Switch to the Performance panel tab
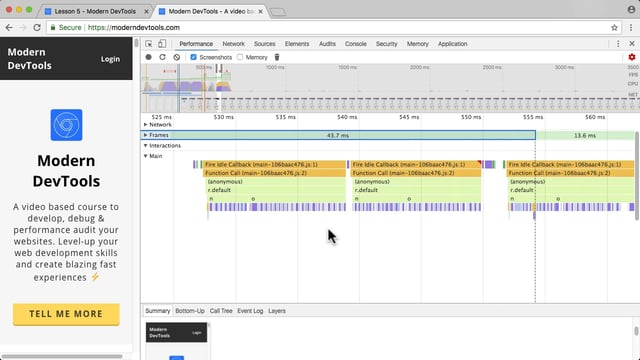Screen dimensions: 640x360 [x=196, y=44]
